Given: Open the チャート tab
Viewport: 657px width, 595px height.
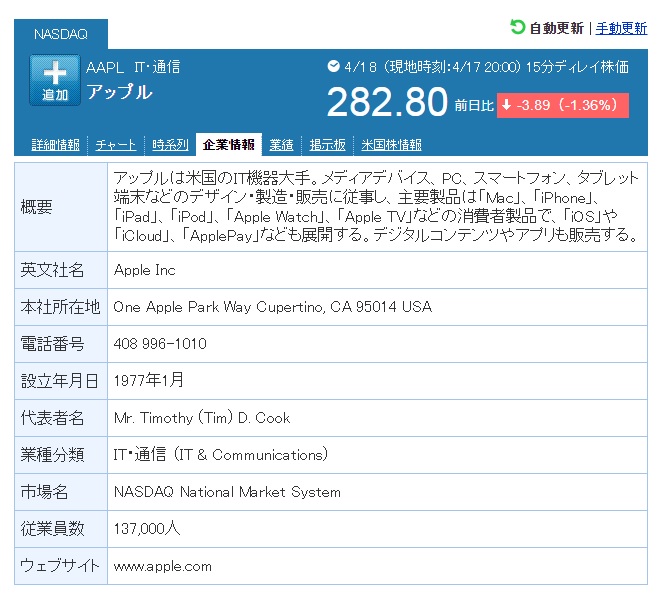Looking at the screenshot, I should [x=116, y=145].
